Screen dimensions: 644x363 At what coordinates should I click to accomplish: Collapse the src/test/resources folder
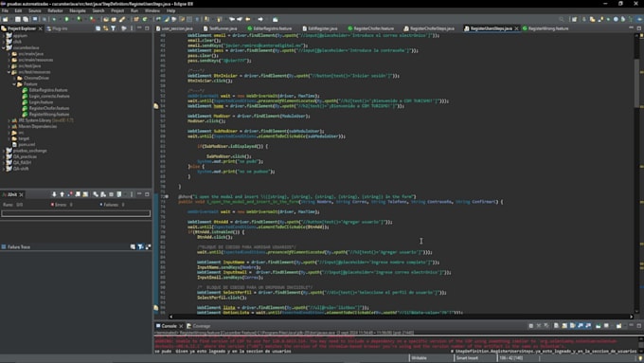9,72
